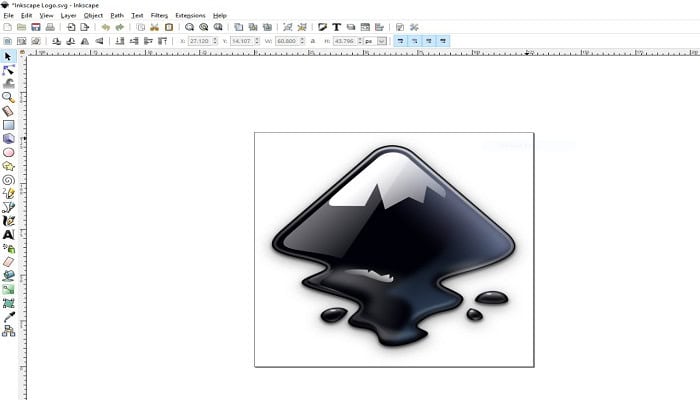
Task: Toggle lock width and height ratio
Action: 312,41
